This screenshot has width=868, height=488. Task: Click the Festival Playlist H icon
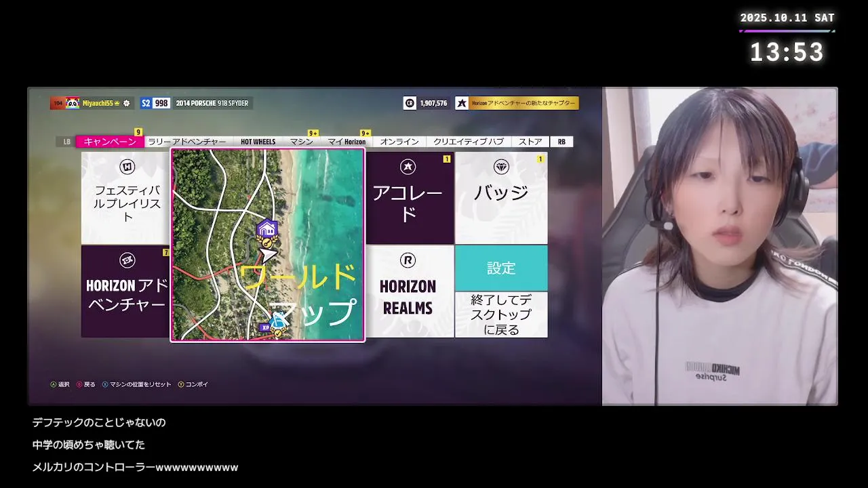coord(127,167)
